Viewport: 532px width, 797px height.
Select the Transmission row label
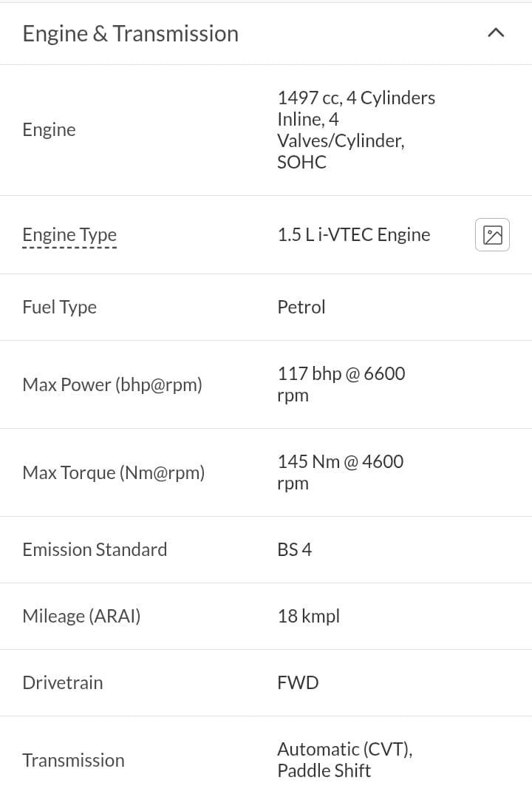73,760
